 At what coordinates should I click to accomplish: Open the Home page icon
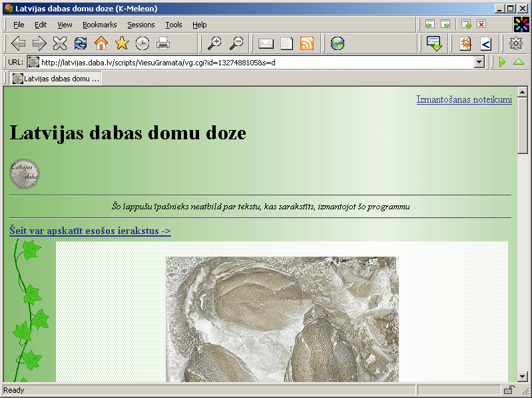click(x=101, y=43)
